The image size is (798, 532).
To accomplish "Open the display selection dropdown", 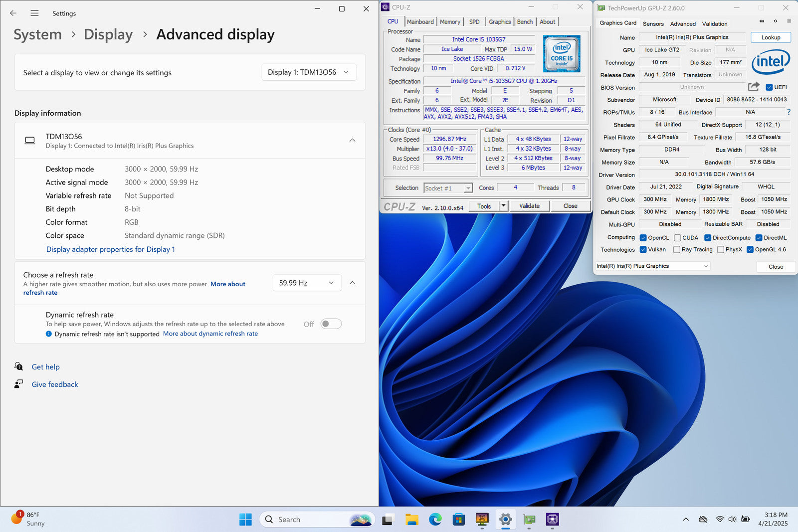I will pos(309,72).
